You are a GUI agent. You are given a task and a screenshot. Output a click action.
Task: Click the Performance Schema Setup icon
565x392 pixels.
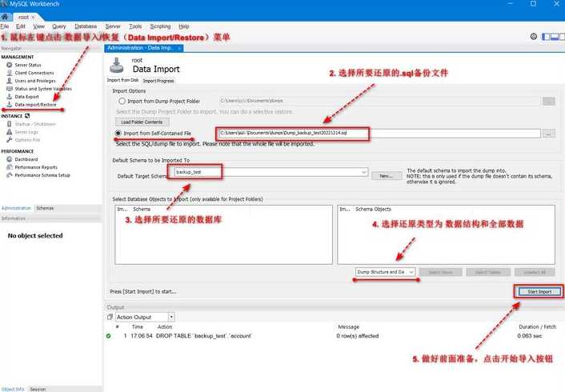click(10, 175)
